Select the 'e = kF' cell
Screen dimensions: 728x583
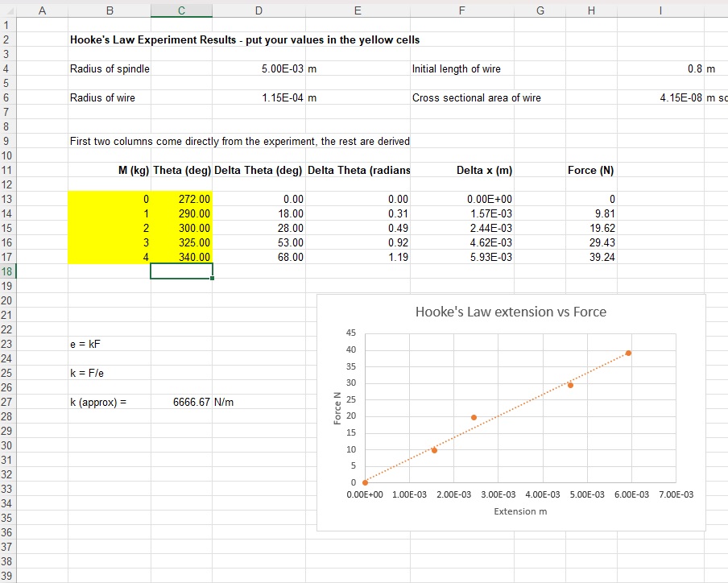(110, 344)
